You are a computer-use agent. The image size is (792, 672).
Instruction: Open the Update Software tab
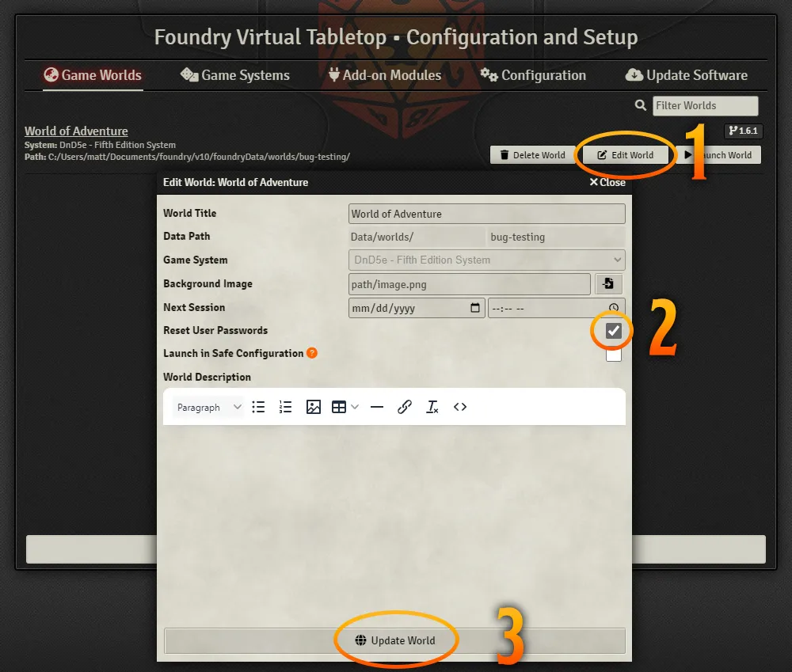[x=687, y=75]
